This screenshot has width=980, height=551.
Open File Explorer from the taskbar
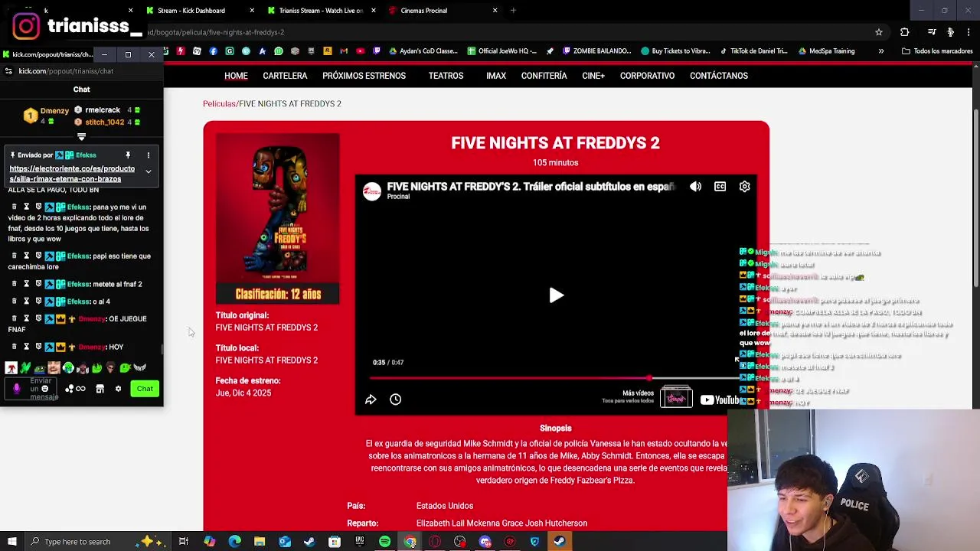pos(260,542)
